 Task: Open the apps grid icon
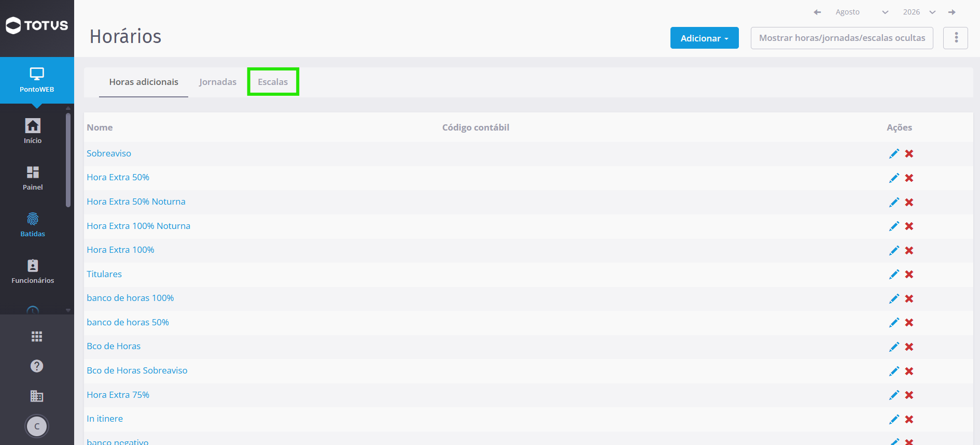pos(37,337)
